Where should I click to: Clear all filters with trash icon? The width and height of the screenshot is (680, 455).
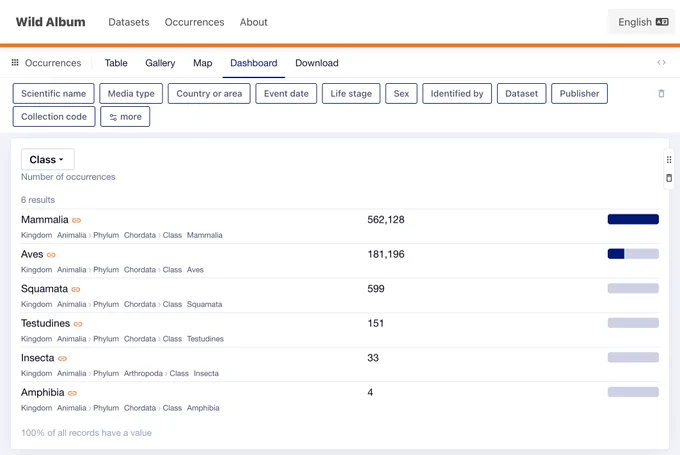661,93
